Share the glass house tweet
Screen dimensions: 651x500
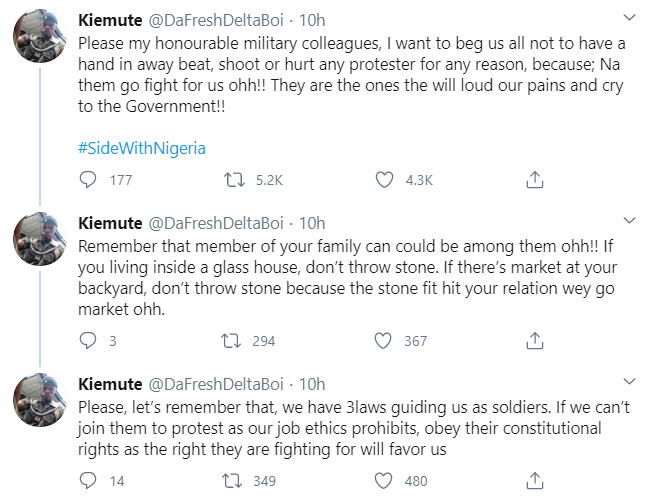click(x=535, y=341)
